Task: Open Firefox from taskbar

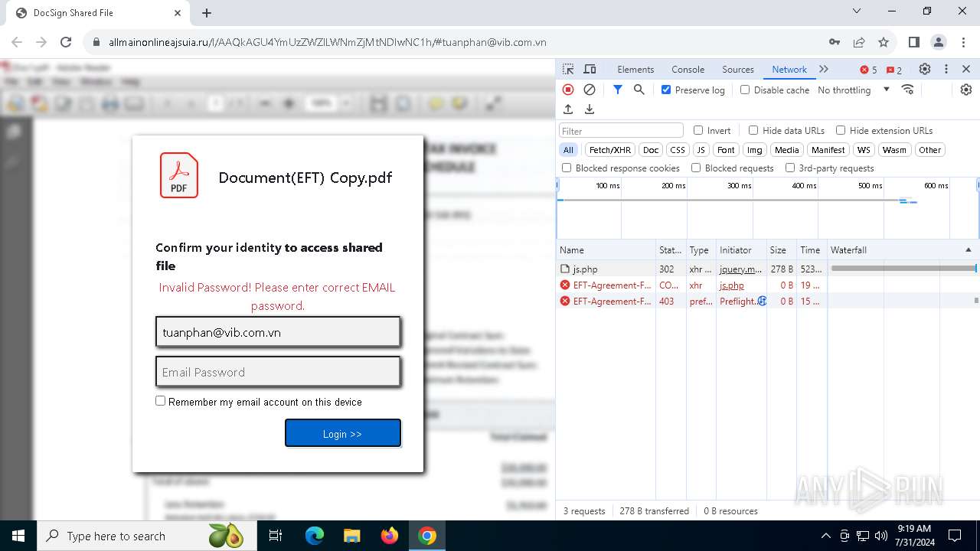Action: coord(390,536)
